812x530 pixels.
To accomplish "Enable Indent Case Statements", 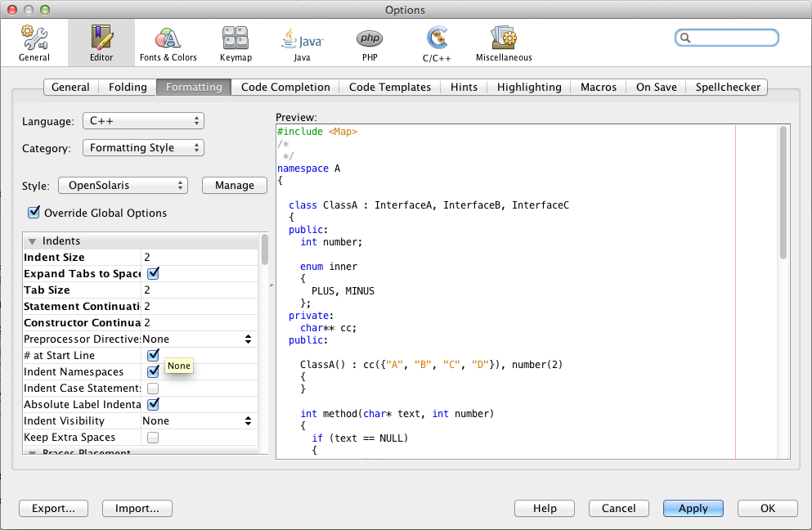I will pyautogui.click(x=152, y=388).
